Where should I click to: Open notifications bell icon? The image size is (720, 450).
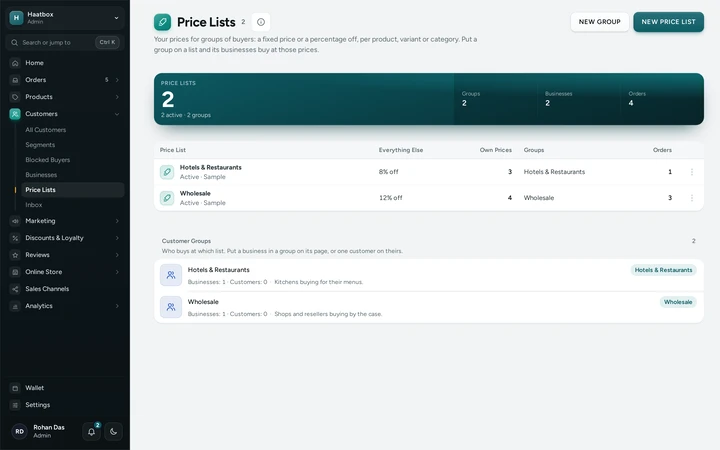click(x=91, y=431)
